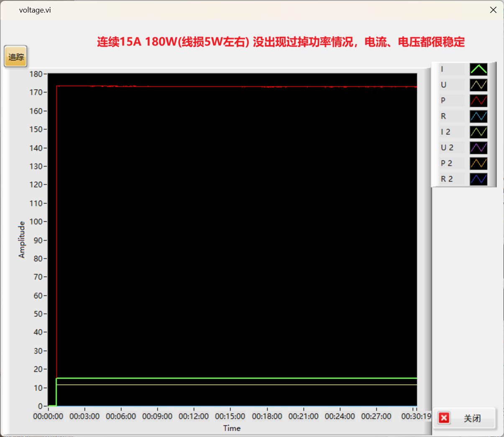Open the plot style icon for P 2

478,163
